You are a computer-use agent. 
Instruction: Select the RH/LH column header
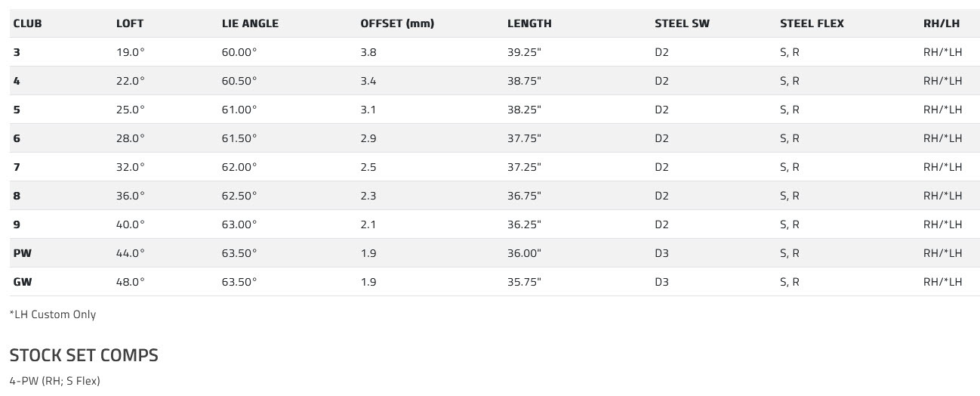tap(941, 23)
